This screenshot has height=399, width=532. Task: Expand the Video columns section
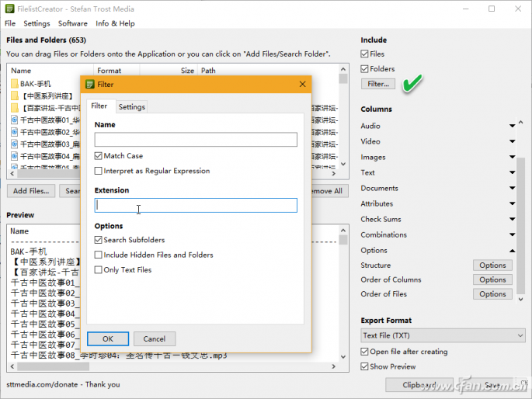coord(513,141)
